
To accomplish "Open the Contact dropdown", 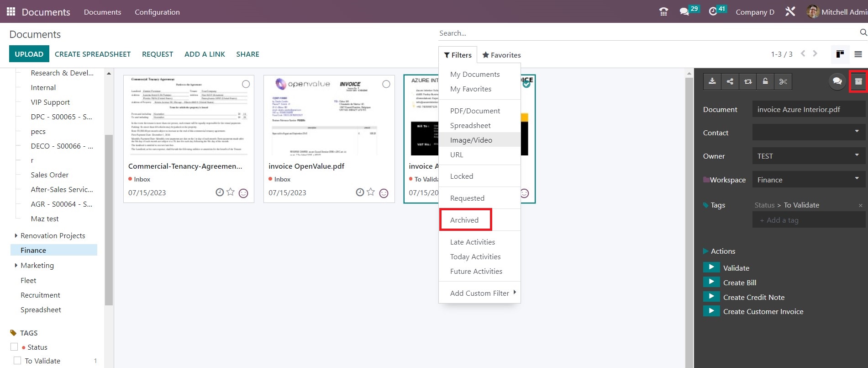I will pos(809,133).
